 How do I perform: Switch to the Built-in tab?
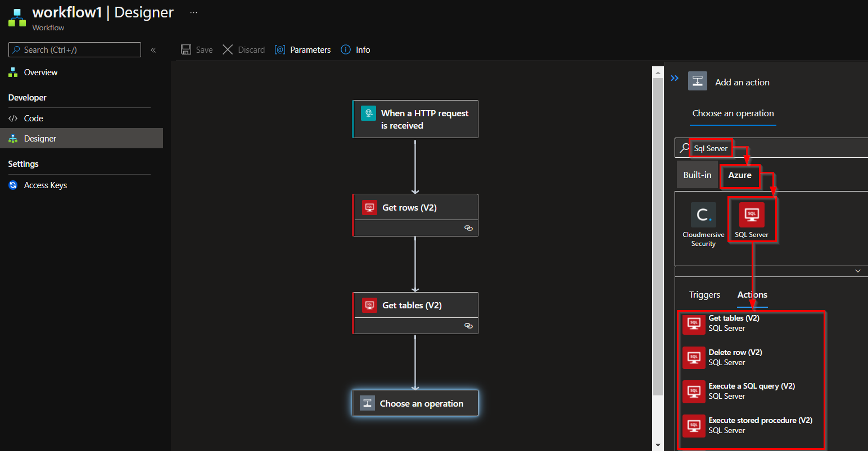697,175
